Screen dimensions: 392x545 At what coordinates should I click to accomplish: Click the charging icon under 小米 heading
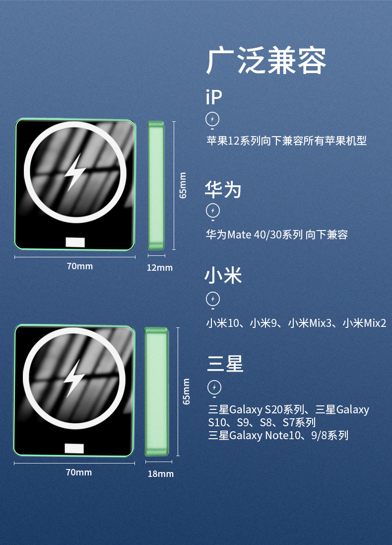pyautogui.click(x=213, y=300)
